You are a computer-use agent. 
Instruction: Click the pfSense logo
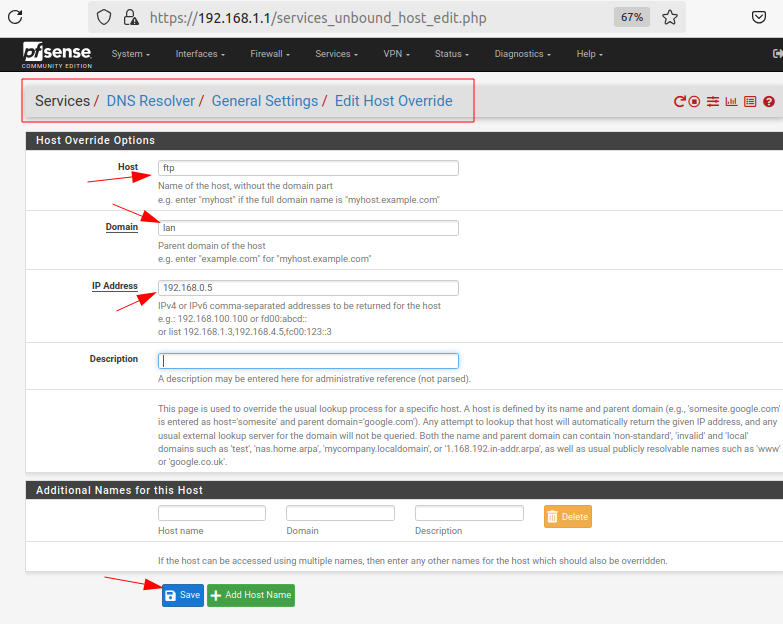pyautogui.click(x=56, y=54)
